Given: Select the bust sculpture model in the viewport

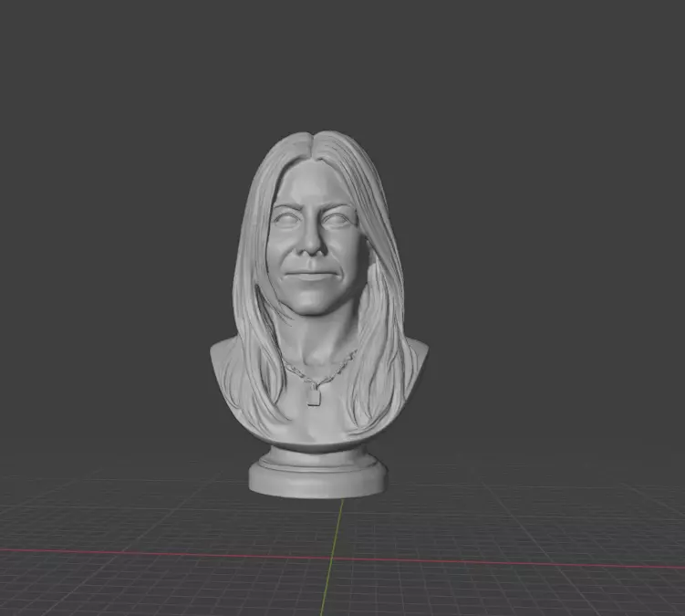Looking at the screenshot, I should point(318,315).
